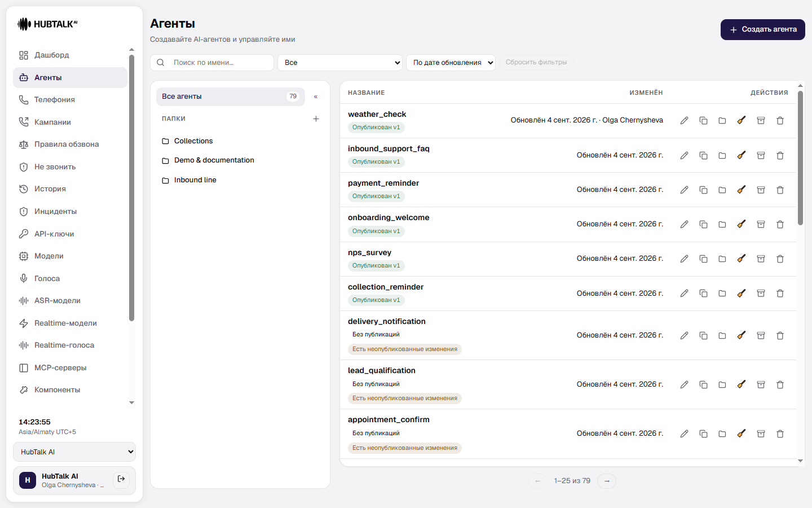Image resolution: width=812 pixels, height=508 pixels.
Task: Click the HubTalk logo
Action: tap(47, 24)
